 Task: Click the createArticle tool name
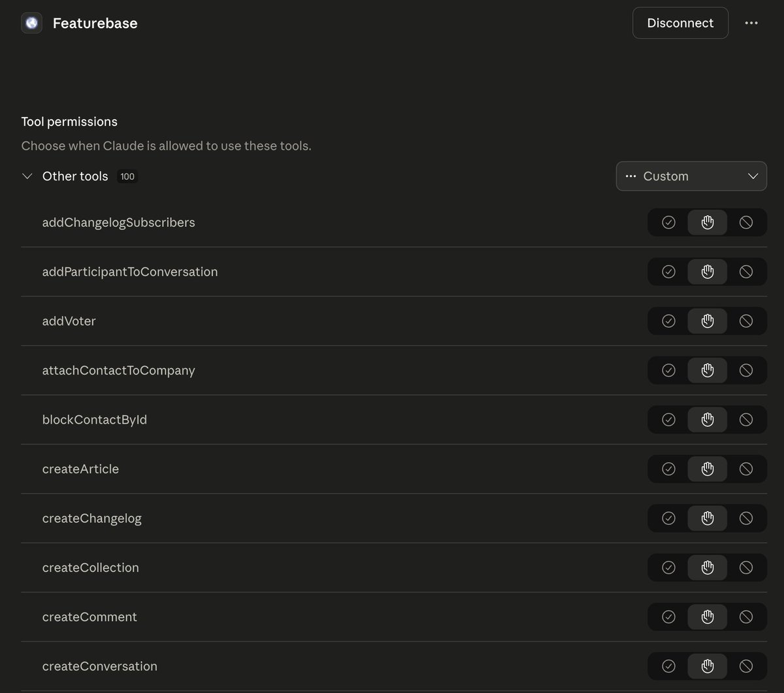(80, 469)
